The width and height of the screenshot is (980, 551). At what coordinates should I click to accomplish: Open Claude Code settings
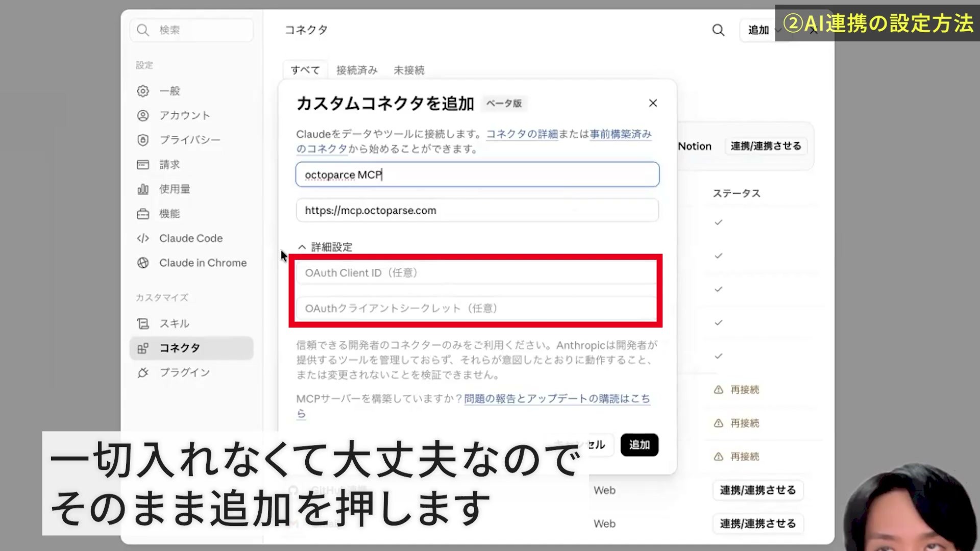click(191, 238)
